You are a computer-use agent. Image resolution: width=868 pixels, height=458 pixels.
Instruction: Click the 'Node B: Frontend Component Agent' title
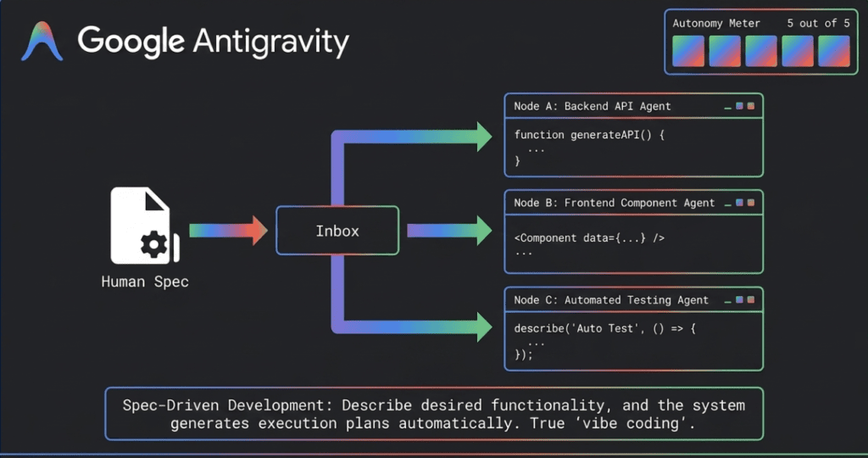(614, 204)
